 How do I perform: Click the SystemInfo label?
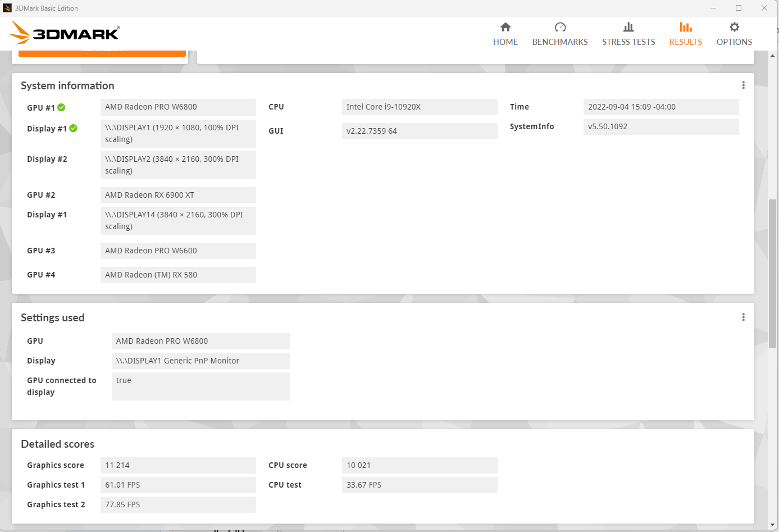coord(532,126)
